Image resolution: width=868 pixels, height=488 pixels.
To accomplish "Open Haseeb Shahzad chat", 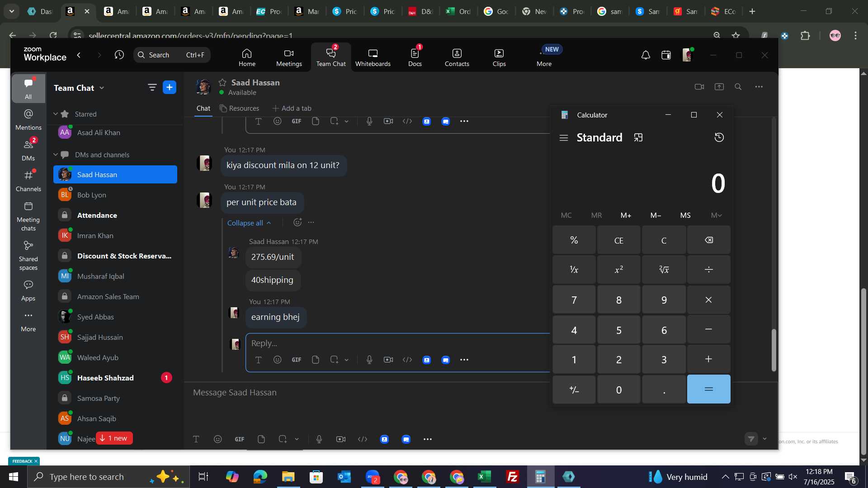I will click(115, 378).
